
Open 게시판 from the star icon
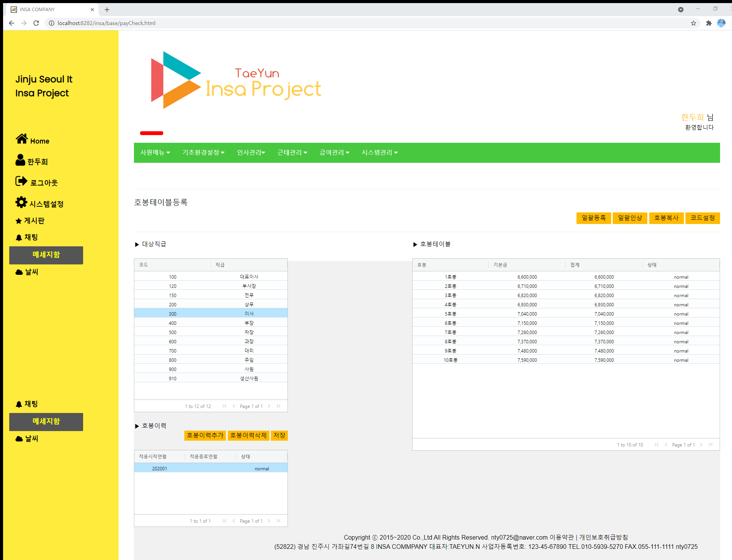(x=18, y=221)
